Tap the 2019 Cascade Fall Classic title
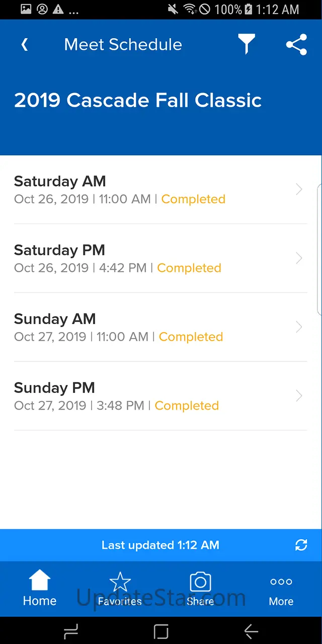 [138, 101]
